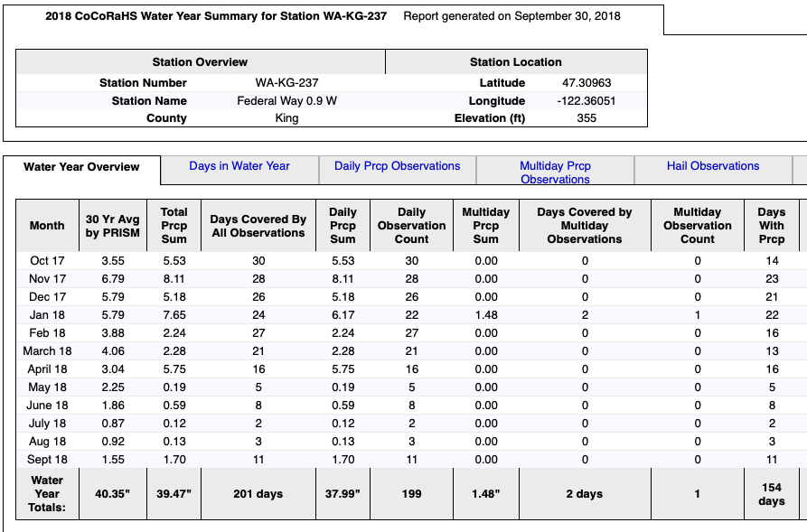Click the 30 Yr Avg by PRISM header
Viewport: 807px width, 532px height.
tap(113, 225)
